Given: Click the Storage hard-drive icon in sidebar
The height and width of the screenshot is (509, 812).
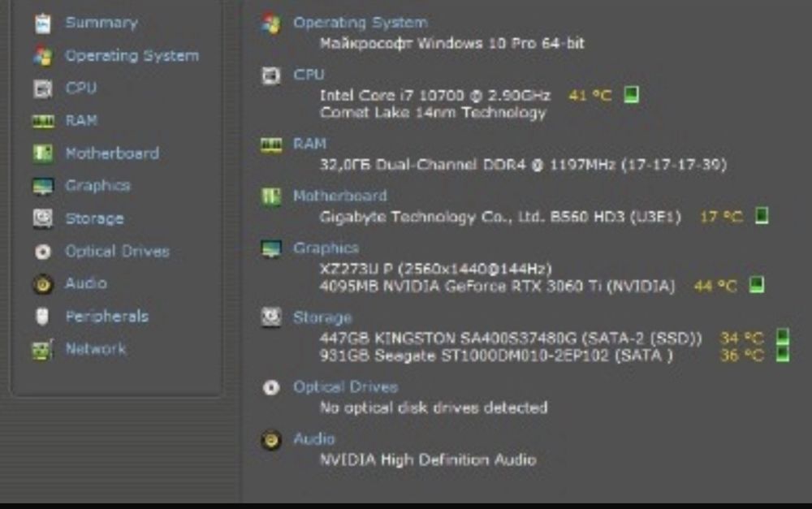Looking at the screenshot, I should coord(43,218).
